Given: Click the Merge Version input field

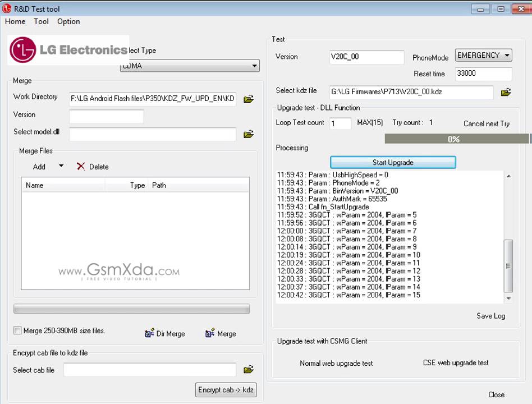Looking at the screenshot, I should (106, 116).
